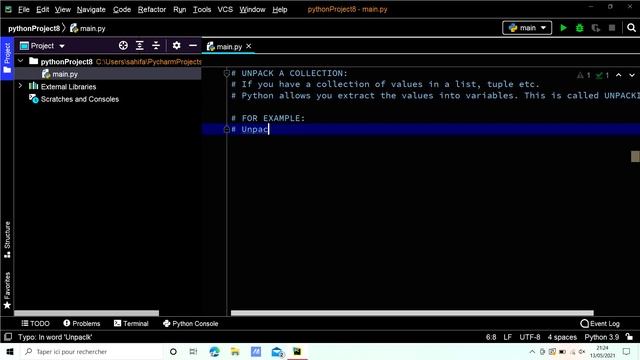The image size is (640, 360).
Task: Open the Code menu
Action: coord(122,9)
